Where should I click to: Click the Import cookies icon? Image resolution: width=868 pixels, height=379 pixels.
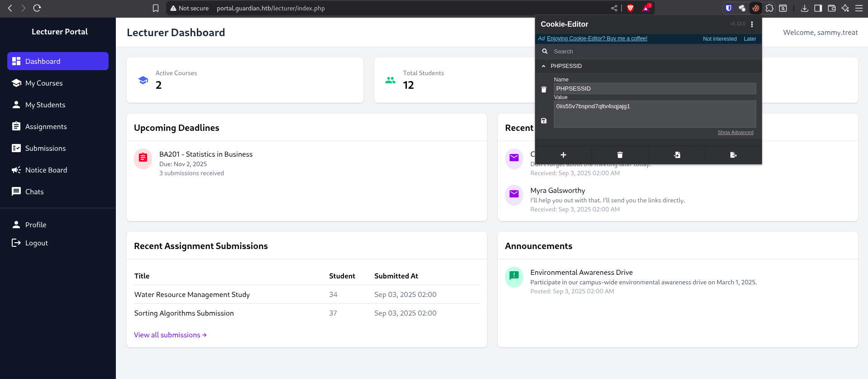pos(677,155)
